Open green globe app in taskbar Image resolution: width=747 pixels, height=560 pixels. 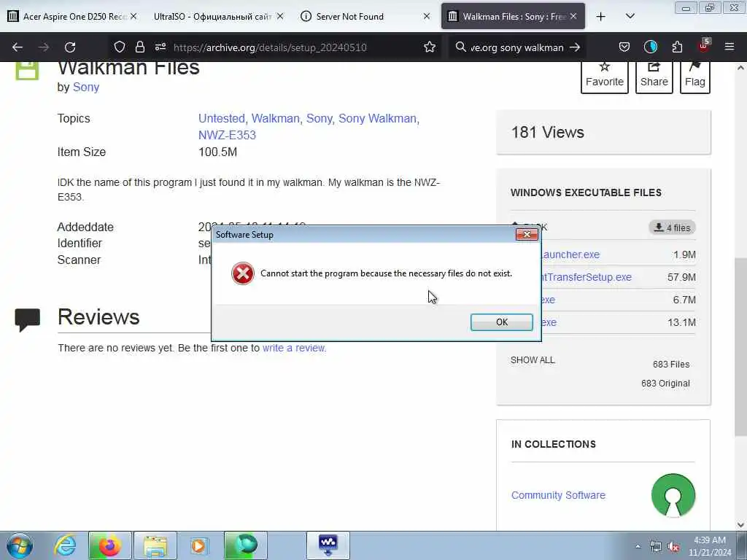[246, 545]
